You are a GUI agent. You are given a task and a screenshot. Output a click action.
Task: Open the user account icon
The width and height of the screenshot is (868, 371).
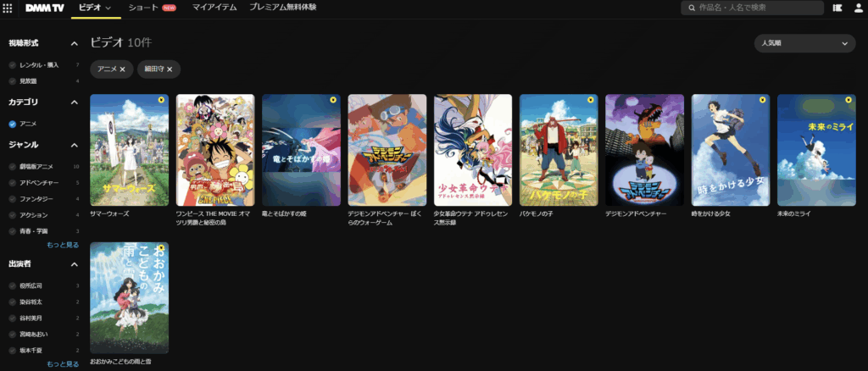pos(859,8)
